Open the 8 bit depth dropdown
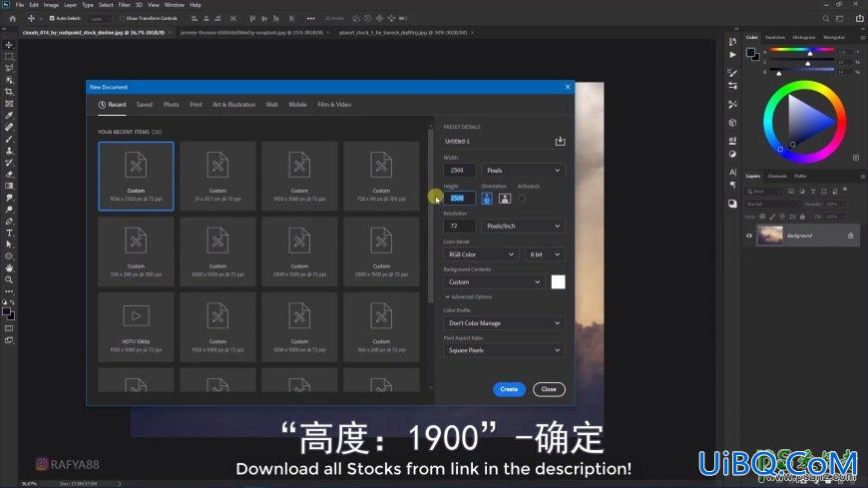868x488 pixels. 545,254
